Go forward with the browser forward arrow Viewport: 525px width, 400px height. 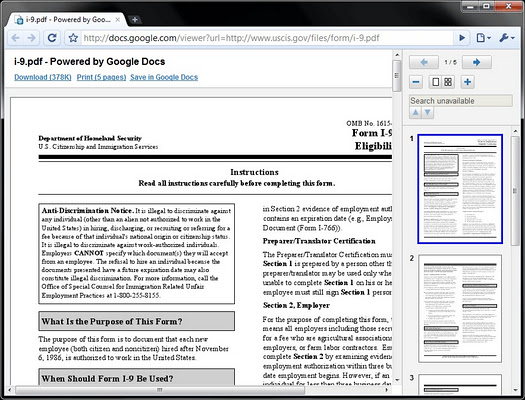pyautogui.click(x=31, y=38)
